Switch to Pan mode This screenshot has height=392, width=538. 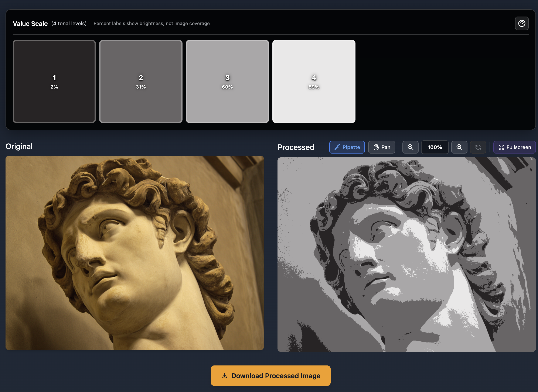coord(381,147)
